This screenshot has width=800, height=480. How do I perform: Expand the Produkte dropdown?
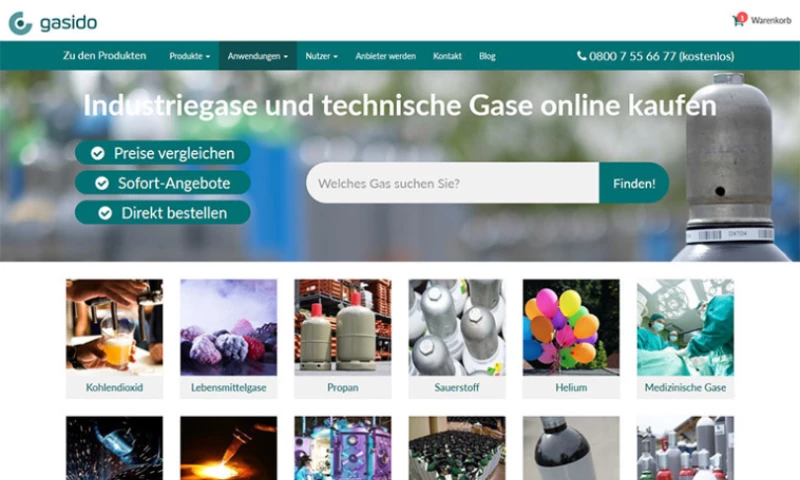click(x=189, y=56)
